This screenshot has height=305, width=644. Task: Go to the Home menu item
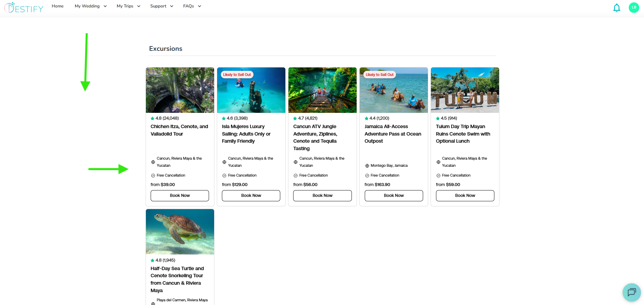coord(58,6)
